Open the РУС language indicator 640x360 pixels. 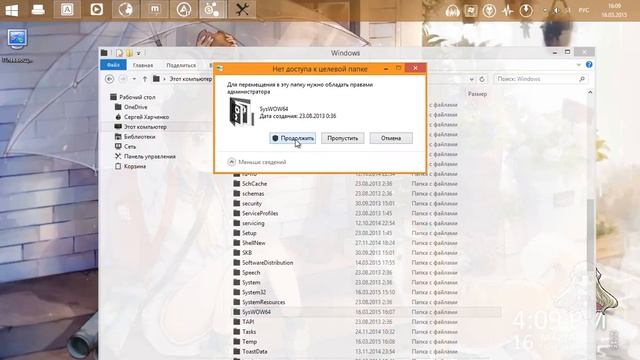pyautogui.click(x=584, y=10)
